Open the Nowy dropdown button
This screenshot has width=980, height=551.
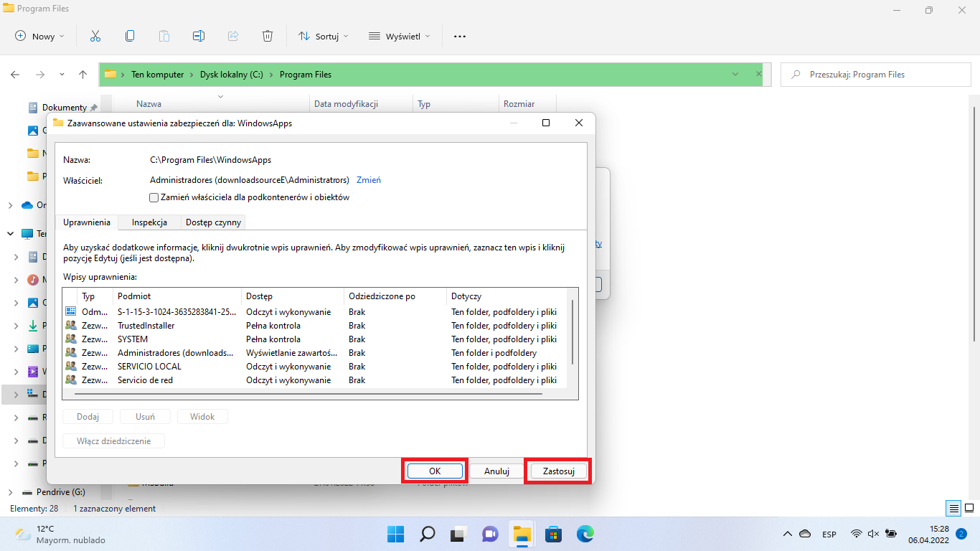point(39,36)
